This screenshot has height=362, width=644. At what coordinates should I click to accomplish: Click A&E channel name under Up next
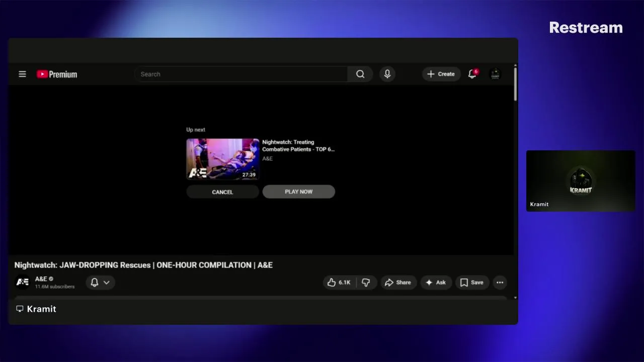tap(267, 158)
